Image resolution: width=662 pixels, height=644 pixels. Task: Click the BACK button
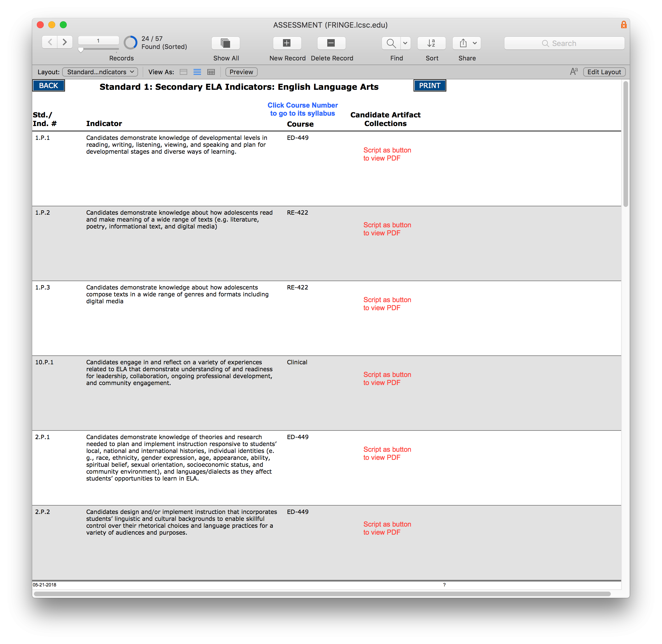pos(48,85)
